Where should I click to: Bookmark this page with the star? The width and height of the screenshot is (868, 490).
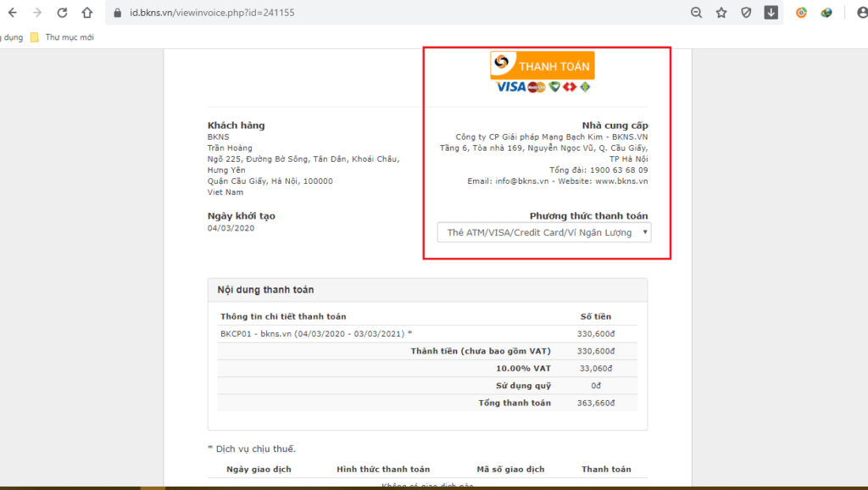click(x=721, y=13)
